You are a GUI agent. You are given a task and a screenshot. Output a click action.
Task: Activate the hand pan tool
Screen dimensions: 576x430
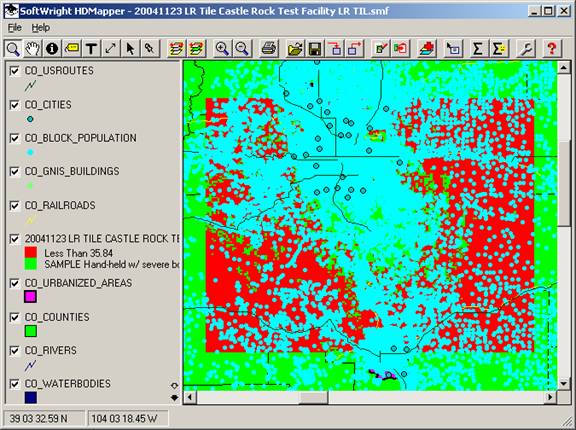tap(33, 48)
